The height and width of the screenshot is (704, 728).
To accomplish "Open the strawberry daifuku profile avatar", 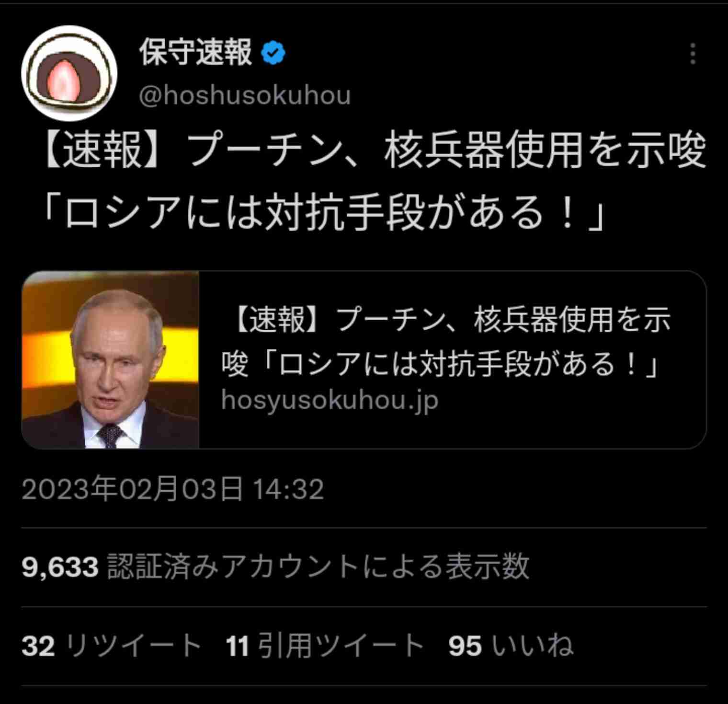I will pos(69,73).
